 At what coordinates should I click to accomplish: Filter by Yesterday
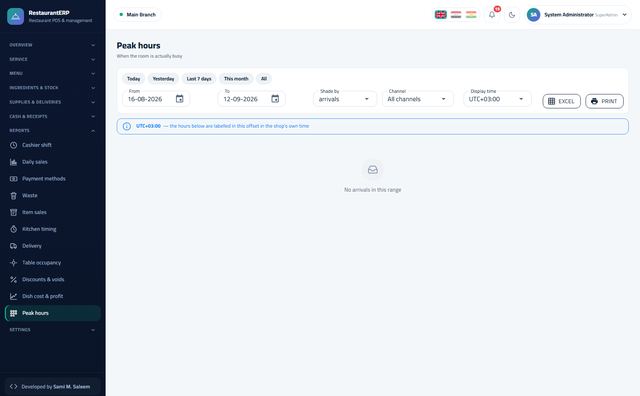(x=163, y=79)
